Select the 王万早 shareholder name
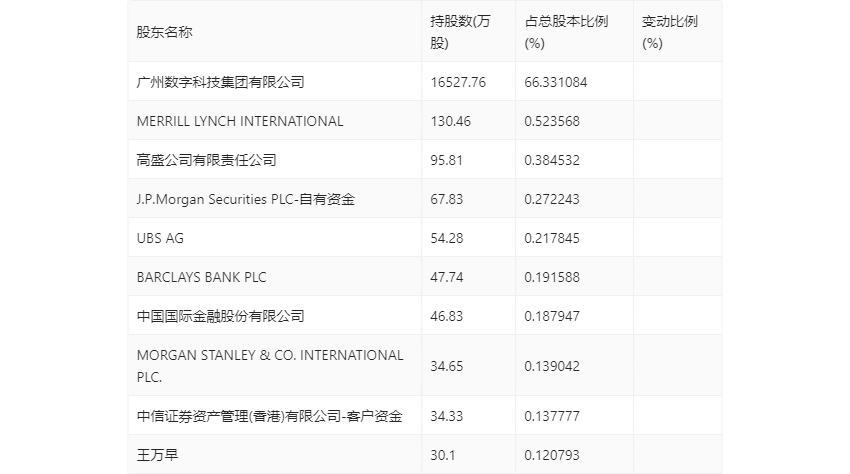 pyautogui.click(x=157, y=455)
